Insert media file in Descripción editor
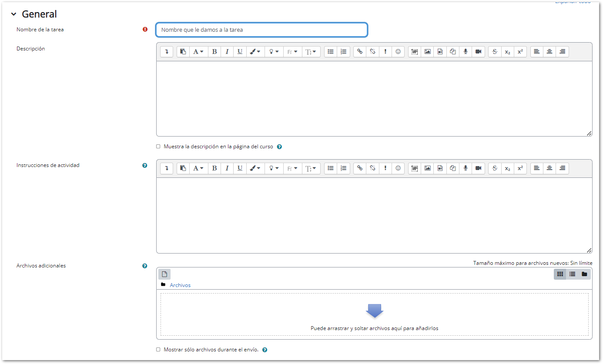Image resolution: width=603 pixels, height=364 pixels. (440, 52)
